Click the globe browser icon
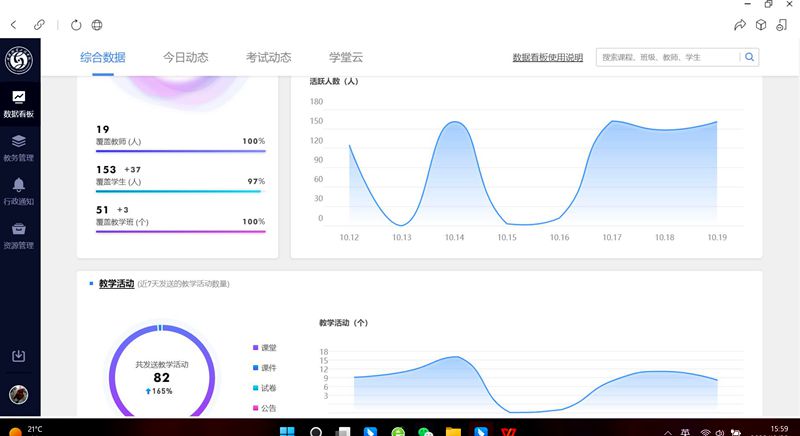Screen dimensions: 800x436 tap(97, 24)
